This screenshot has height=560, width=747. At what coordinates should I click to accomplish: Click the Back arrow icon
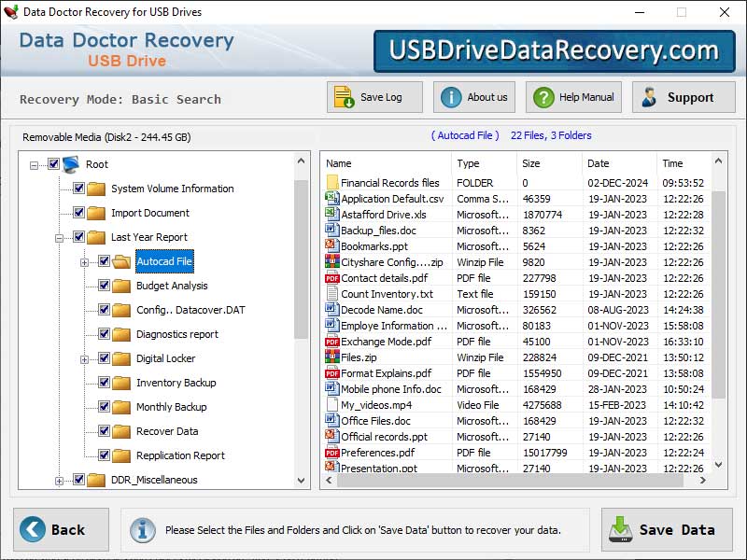point(34,529)
